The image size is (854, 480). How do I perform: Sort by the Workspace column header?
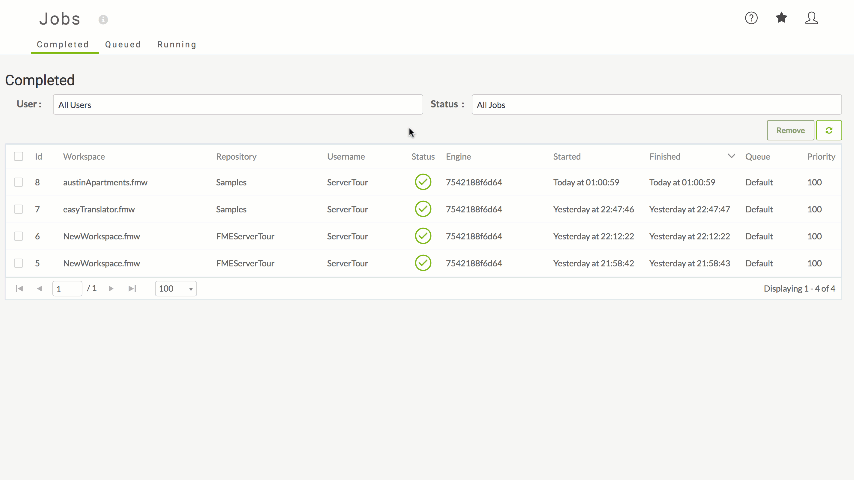[x=84, y=156]
